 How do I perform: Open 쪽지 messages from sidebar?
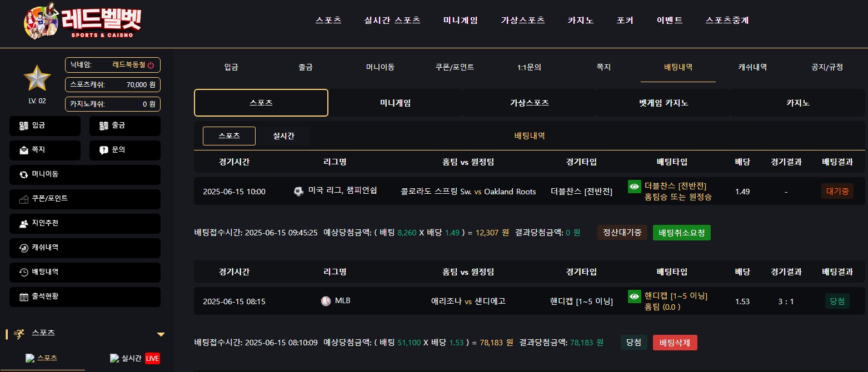[45, 150]
